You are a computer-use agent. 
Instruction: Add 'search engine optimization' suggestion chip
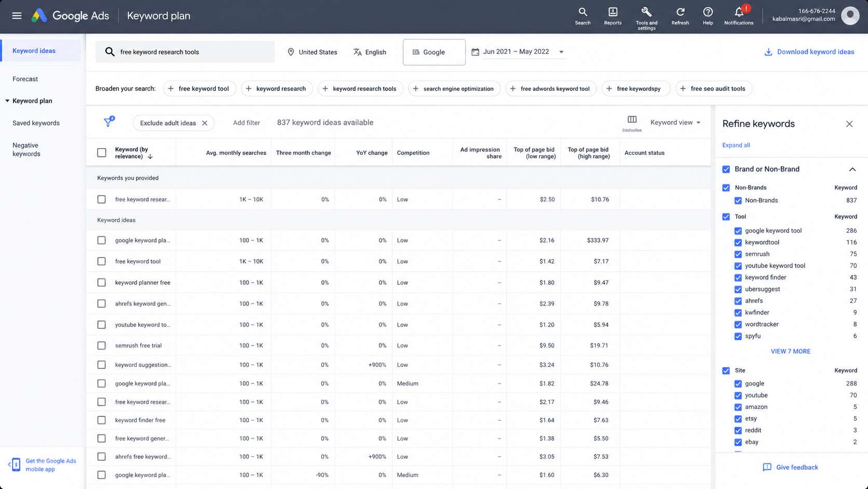click(454, 89)
